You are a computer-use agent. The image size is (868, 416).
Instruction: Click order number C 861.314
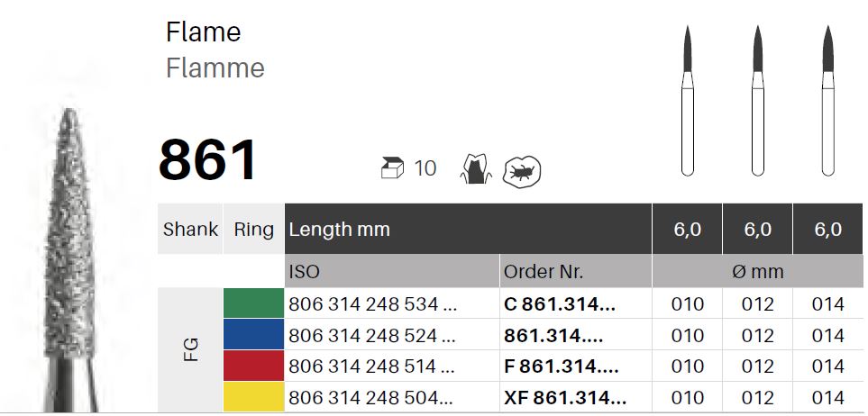560,303
